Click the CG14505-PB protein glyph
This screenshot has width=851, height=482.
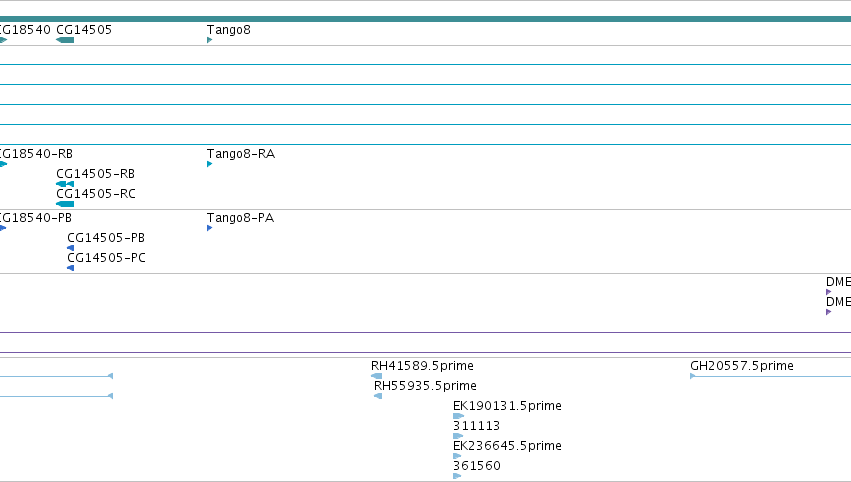71,248
